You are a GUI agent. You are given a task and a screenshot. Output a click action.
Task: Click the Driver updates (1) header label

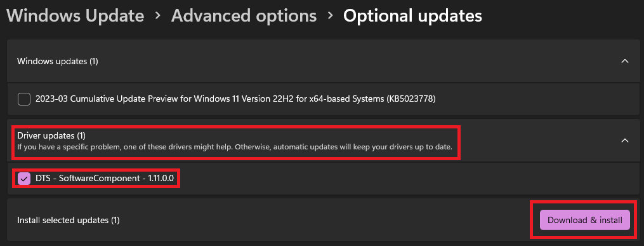tap(51, 135)
